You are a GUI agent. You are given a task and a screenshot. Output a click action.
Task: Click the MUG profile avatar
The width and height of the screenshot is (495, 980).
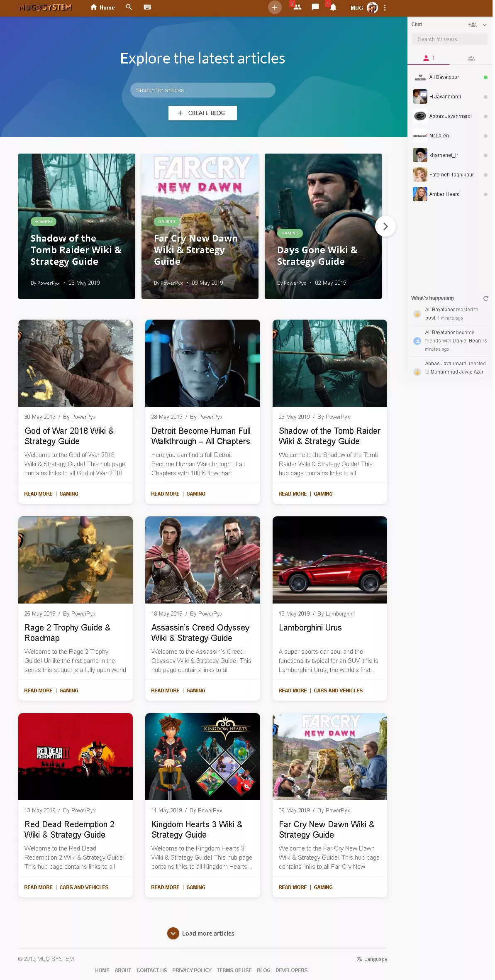pos(372,7)
